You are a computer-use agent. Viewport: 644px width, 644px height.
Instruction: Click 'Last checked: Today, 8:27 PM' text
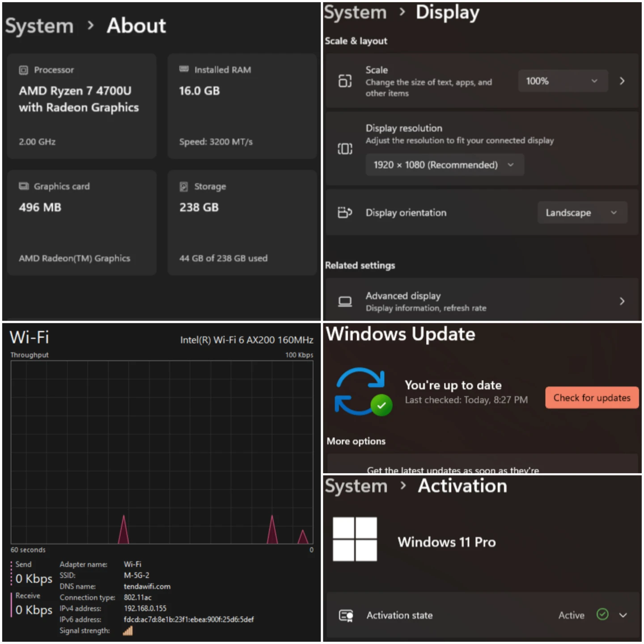(466, 400)
